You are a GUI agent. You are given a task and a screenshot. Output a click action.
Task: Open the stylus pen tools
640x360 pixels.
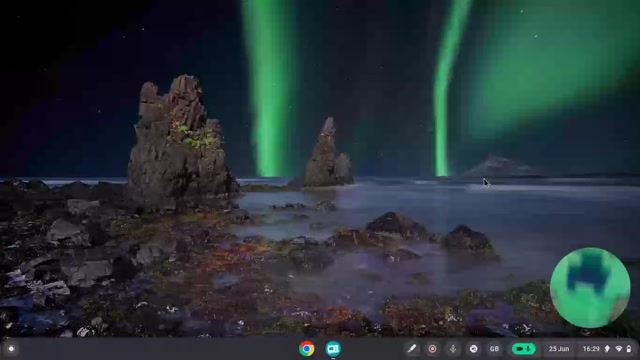(x=412, y=349)
